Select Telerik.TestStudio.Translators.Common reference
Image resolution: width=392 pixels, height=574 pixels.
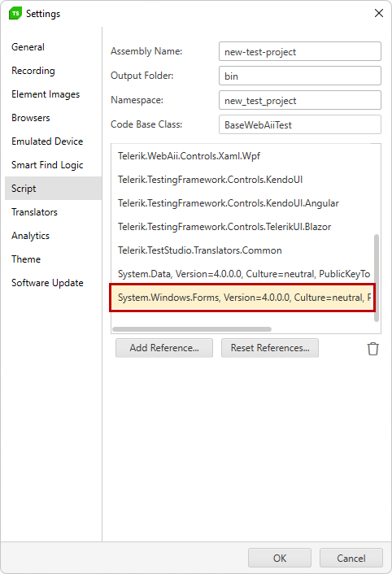click(242, 250)
